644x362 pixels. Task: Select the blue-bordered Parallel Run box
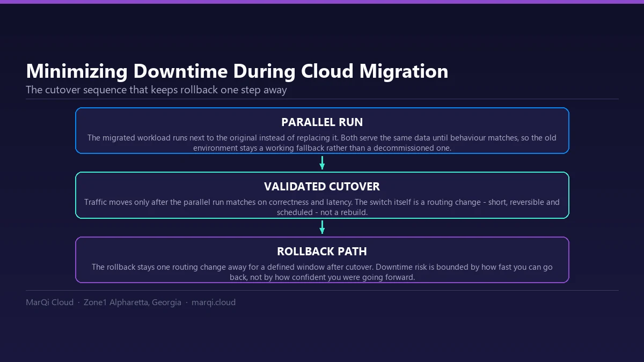click(x=322, y=131)
